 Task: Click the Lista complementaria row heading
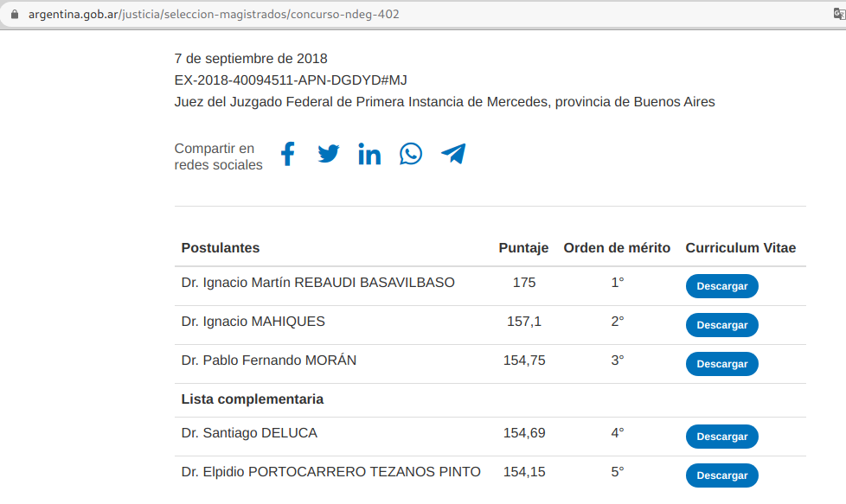click(x=253, y=399)
